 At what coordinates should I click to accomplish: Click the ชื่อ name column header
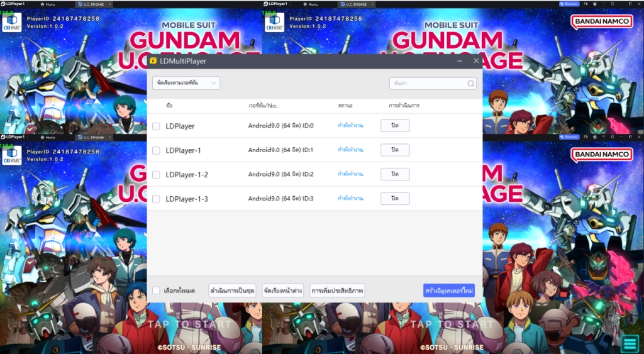point(169,106)
